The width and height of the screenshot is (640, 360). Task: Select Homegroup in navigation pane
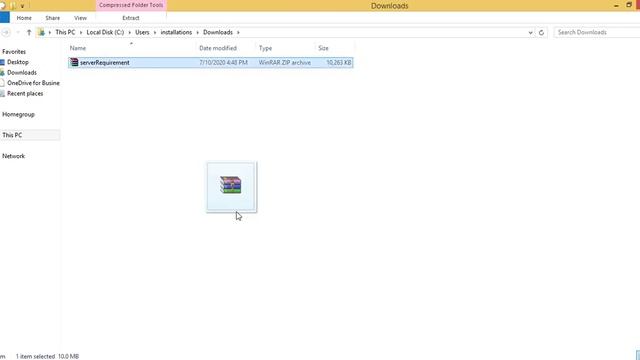click(x=18, y=114)
